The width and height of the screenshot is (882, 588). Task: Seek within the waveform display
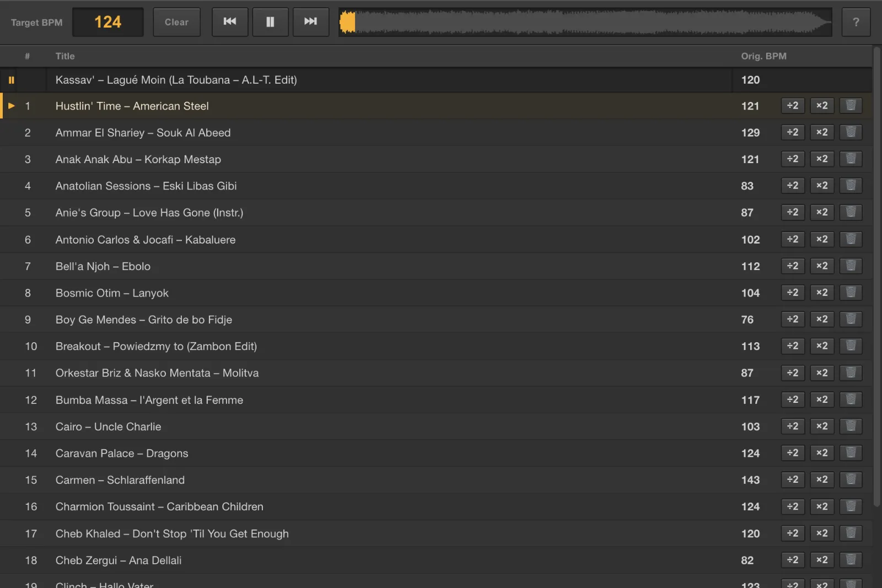[x=585, y=22]
